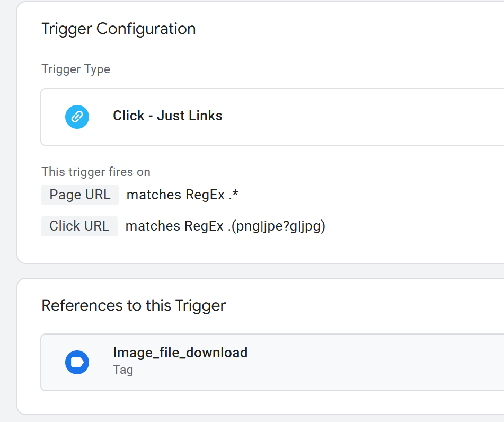Open the Image_file_download tag reference
Viewport: 504px width, 422px height.
[272, 362]
